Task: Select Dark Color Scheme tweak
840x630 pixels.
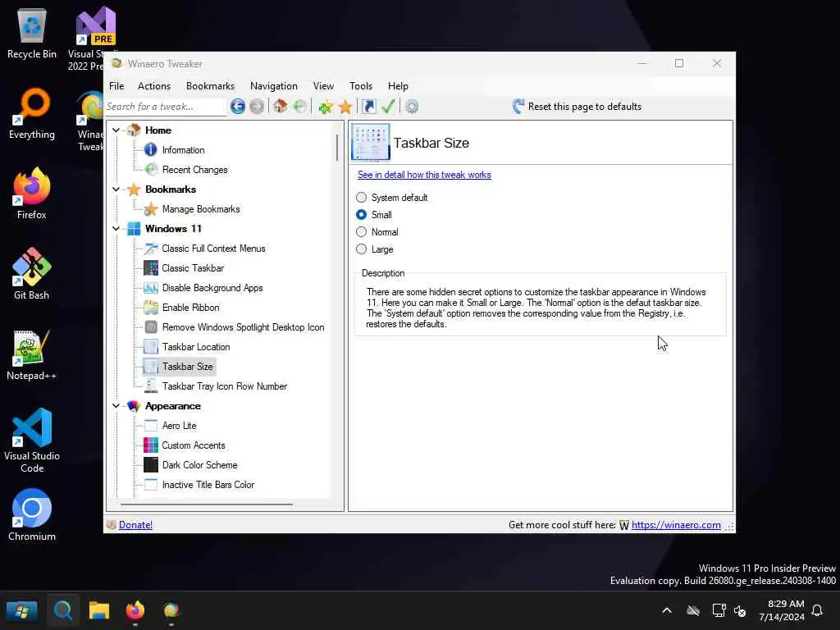Action: pos(199,465)
